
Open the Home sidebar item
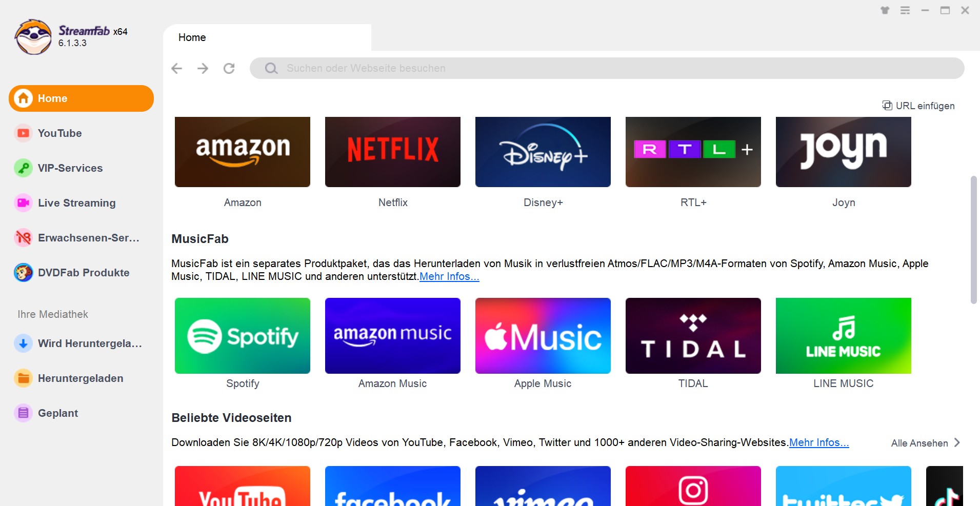[x=81, y=98]
